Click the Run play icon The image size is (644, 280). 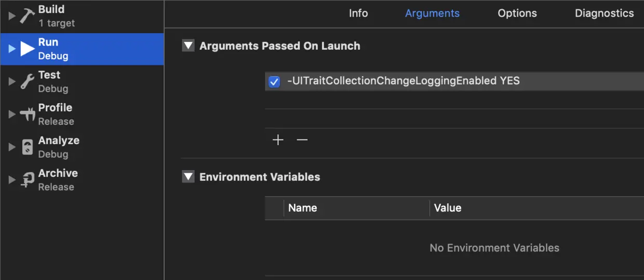28,49
